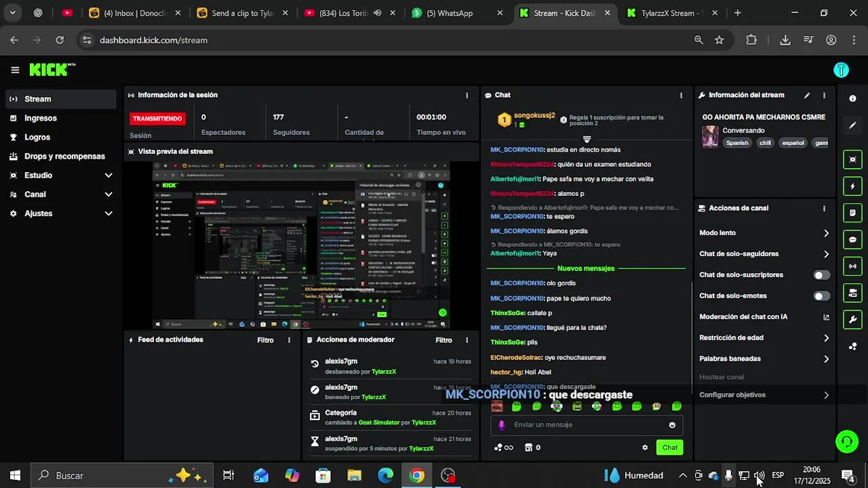Click the purple microphone icon in message box
This screenshot has height=488, width=868.
tap(502, 425)
